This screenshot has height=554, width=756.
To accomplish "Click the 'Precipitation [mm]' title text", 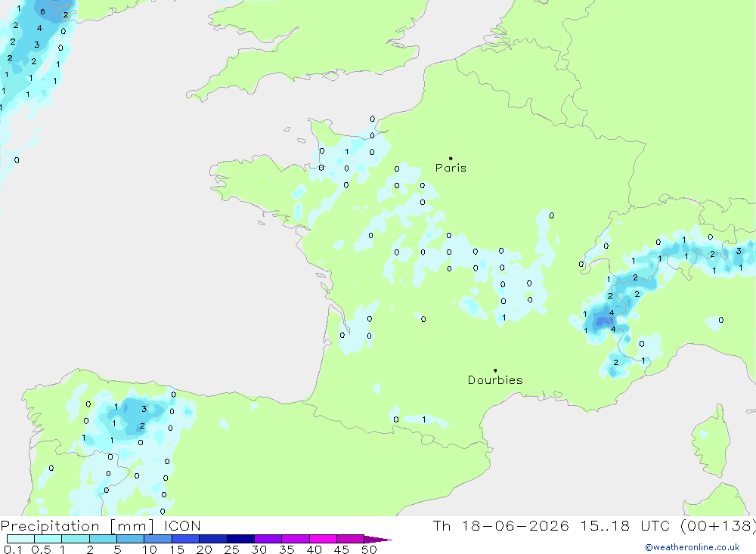I will (77, 525).
